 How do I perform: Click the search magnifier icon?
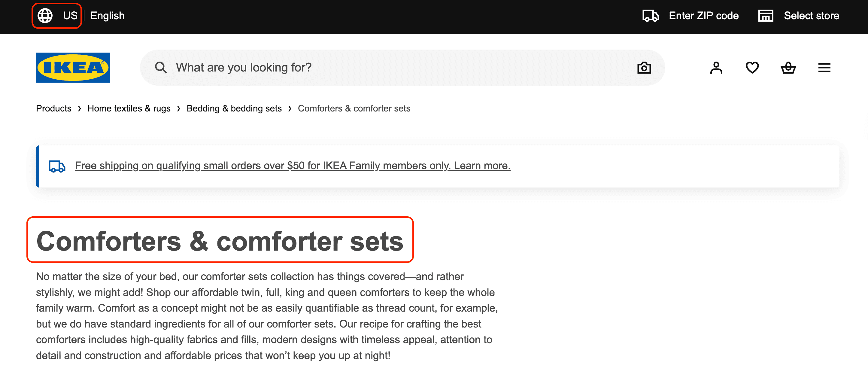161,67
